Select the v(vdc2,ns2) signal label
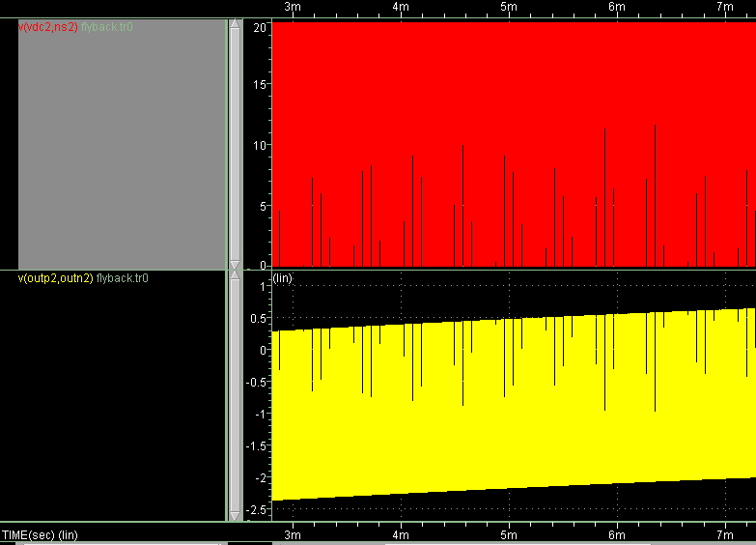The width and height of the screenshot is (756, 545). [47, 27]
